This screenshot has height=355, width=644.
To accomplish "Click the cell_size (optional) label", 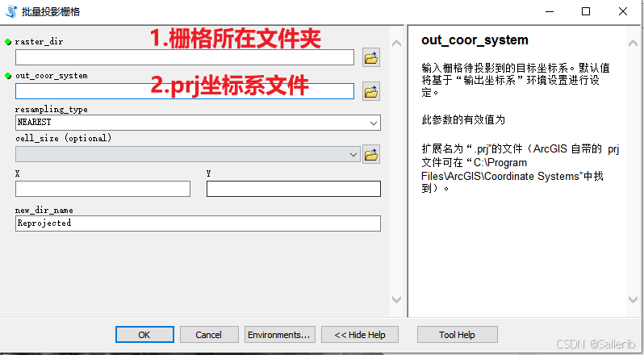I will click(63, 138).
